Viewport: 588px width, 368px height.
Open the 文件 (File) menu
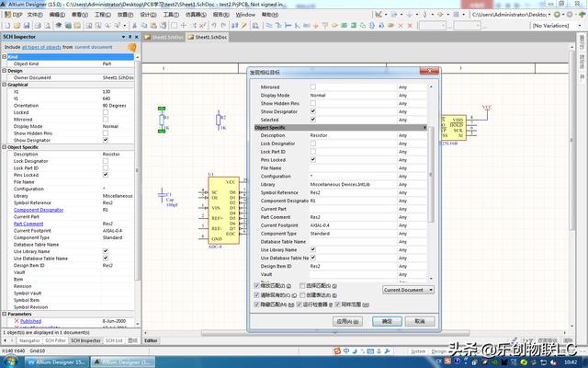[35, 15]
